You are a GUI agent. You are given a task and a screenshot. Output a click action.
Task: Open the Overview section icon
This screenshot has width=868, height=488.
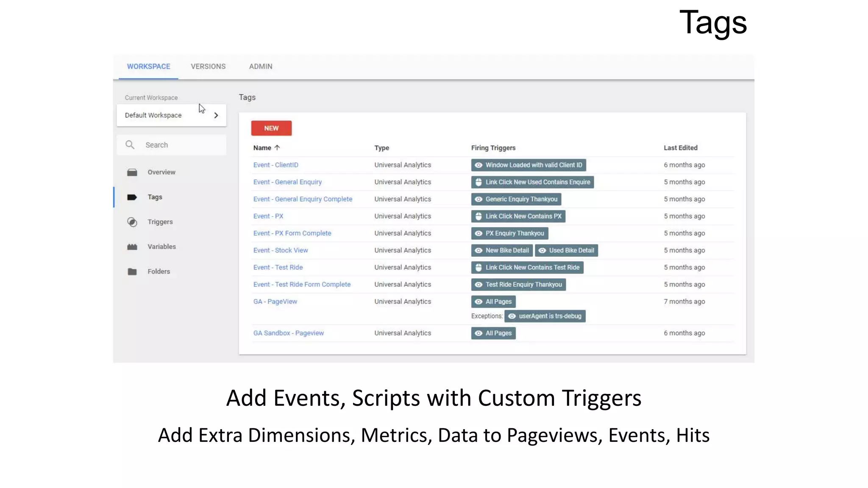coord(132,172)
